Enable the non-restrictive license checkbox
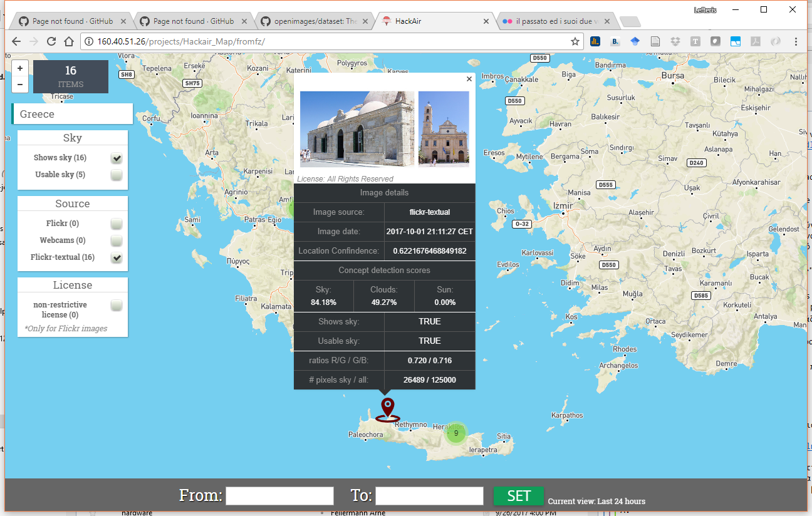This screenshot has height=516, width=812. (117, 305)
